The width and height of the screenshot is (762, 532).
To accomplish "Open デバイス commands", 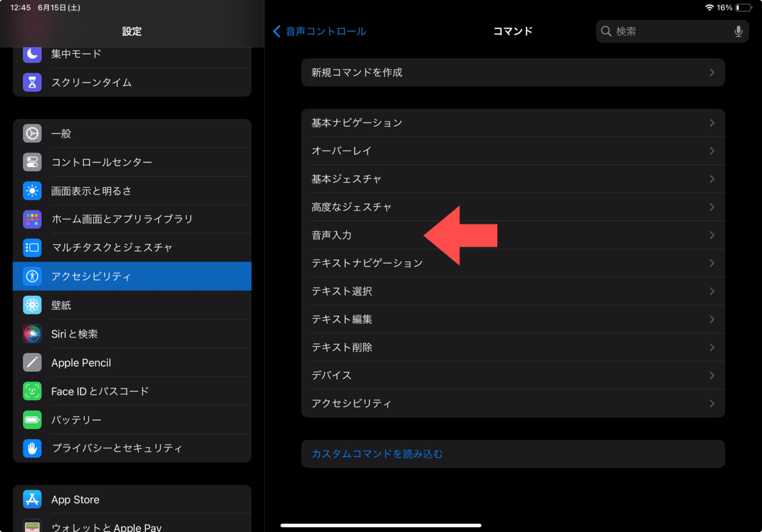I will coord(513,375).
